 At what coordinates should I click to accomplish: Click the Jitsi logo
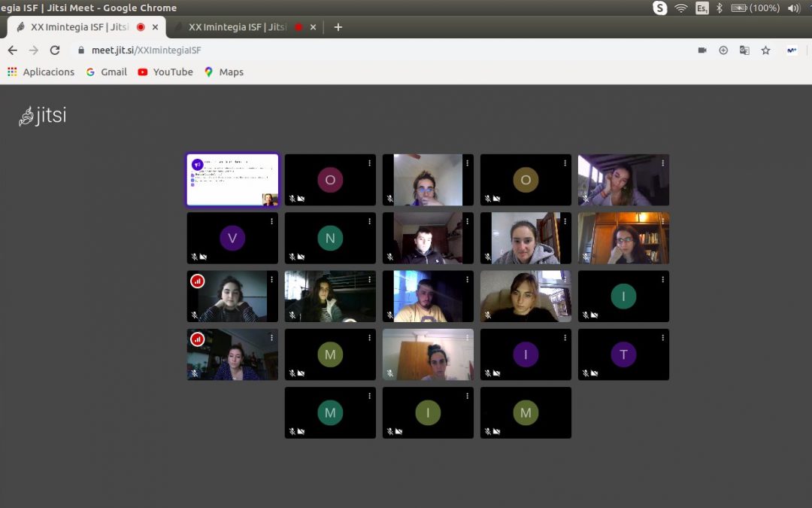[42, 116]
